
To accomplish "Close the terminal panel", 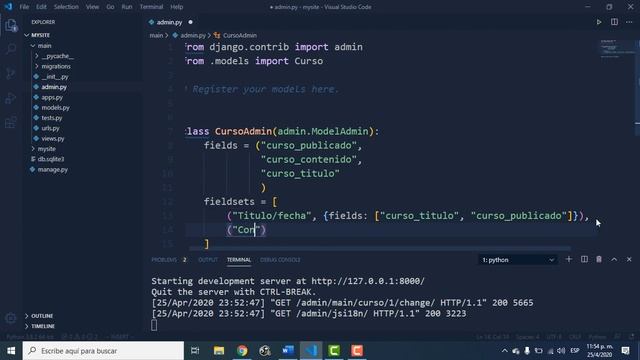I will point(629,260).
